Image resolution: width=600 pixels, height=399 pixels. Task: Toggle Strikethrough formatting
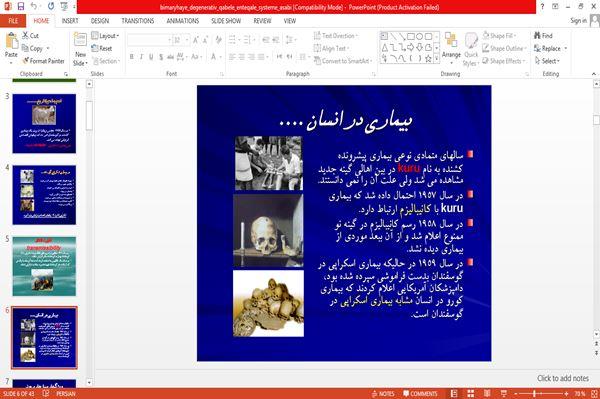coord(170,57)
